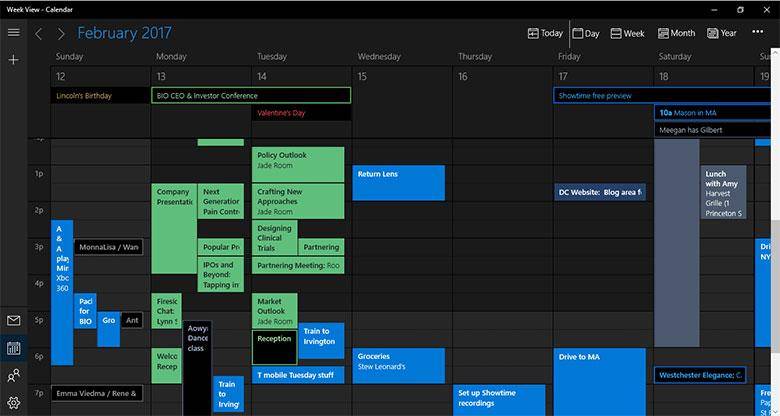Open the Policy Outlook event
Screen dimensions: 780x416
[x=298, y=164]
